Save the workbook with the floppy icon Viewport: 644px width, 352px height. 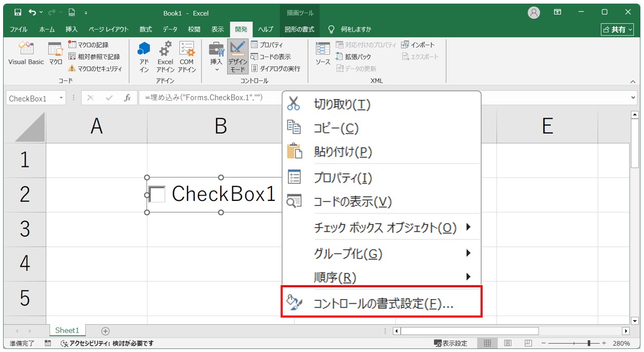coord(17,13)
